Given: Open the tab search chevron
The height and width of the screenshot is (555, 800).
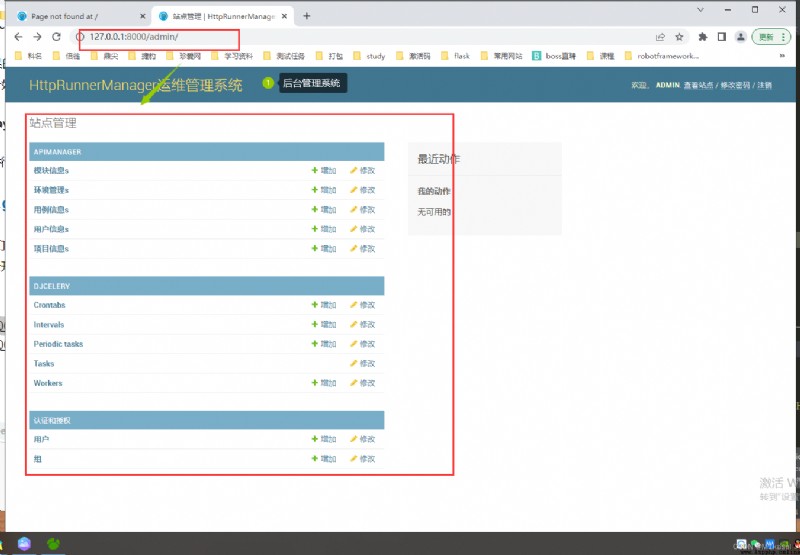Looking at the screenshot, I should pos(701,10).
